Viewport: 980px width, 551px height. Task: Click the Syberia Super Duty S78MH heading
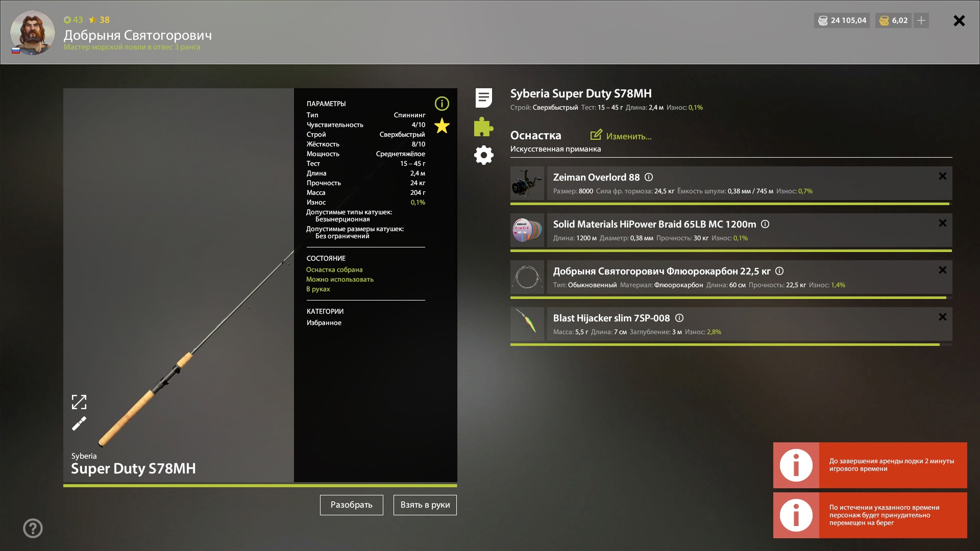581,93
